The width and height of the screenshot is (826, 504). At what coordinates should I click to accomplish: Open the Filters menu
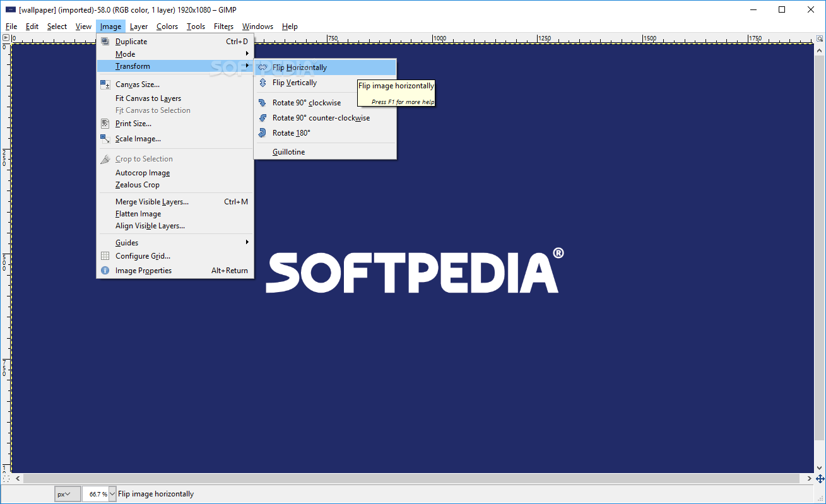click(x=223, y=26)
